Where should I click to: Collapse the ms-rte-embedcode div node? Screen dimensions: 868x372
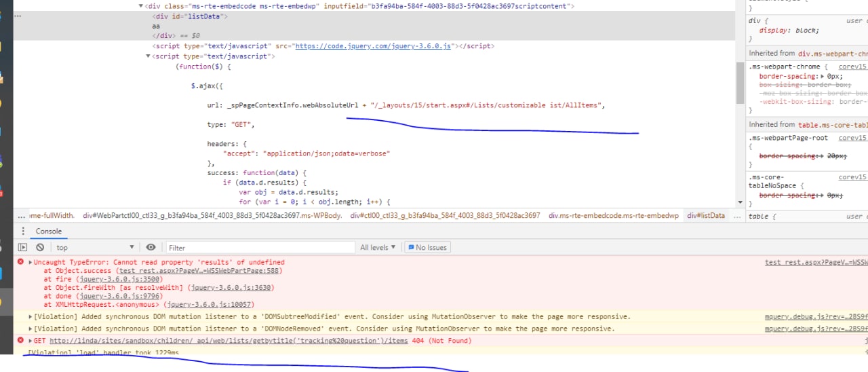pyautogui.click(x=141, y=6)
